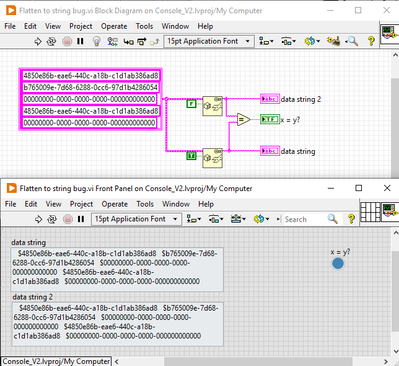
Task: Open block diagram font dropdown
Action: (209, 41)
